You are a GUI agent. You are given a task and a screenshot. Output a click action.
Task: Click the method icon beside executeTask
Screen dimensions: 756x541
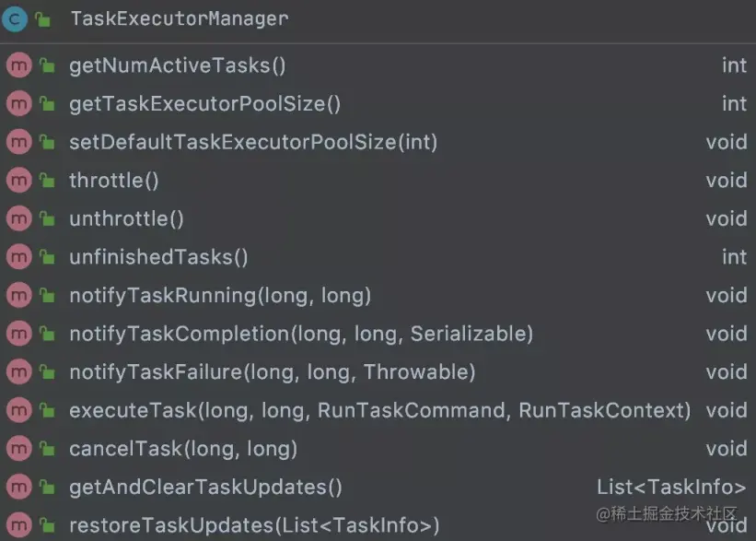(18, 411)
